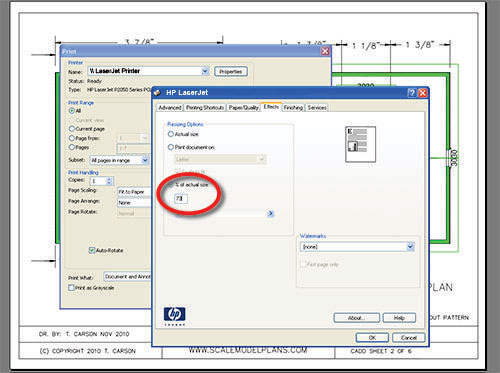Select % of actual size option

(x=171, y=184)
